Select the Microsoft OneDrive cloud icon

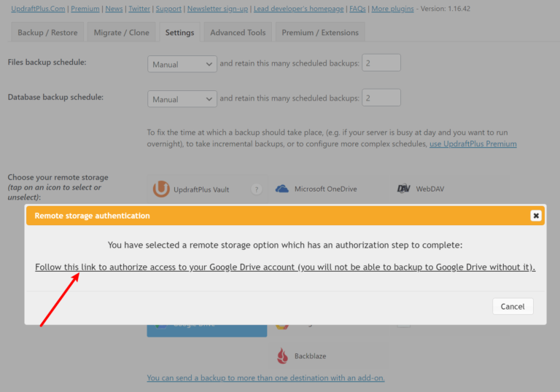tap(281, 189)
